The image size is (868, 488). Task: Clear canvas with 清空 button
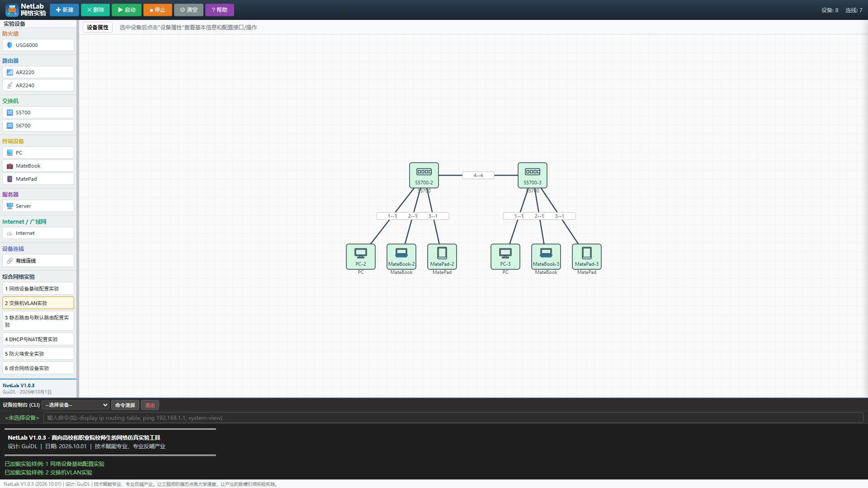[x=189, y=10]
